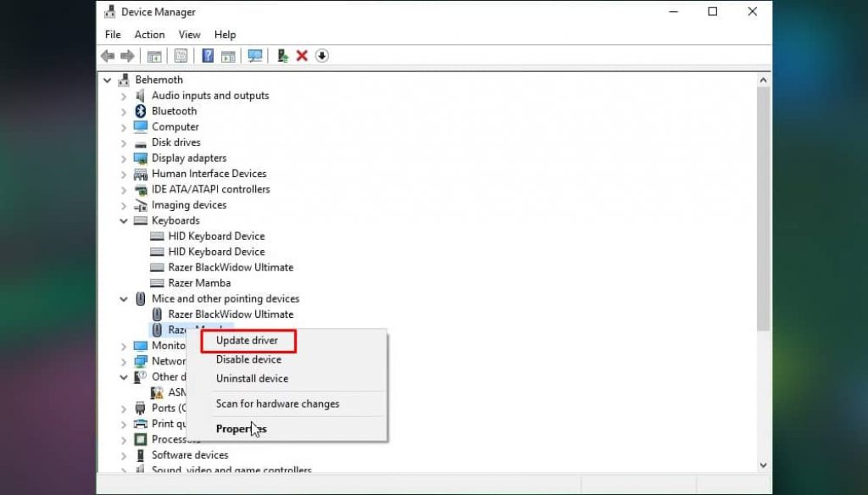Open the File menu
The width and height of the screenshot is (868, 495).
click(x=113, y=35)
